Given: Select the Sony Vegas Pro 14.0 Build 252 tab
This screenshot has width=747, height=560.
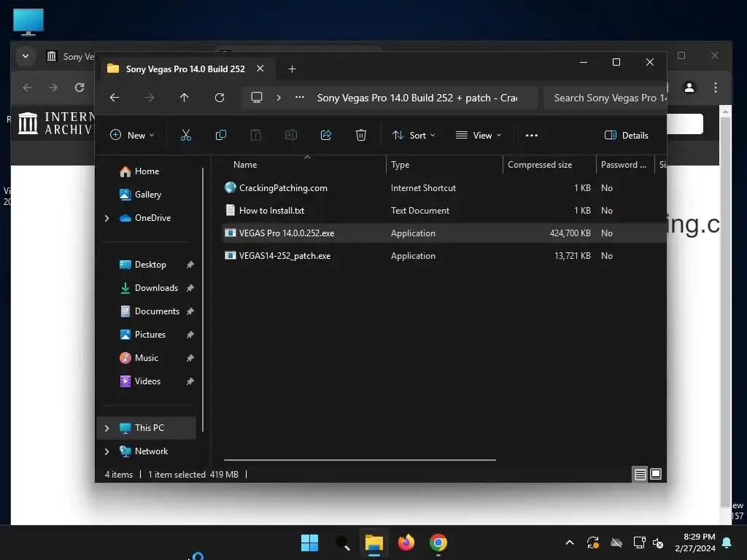Looking at the screenshot, I should click(x=185, y=69).
